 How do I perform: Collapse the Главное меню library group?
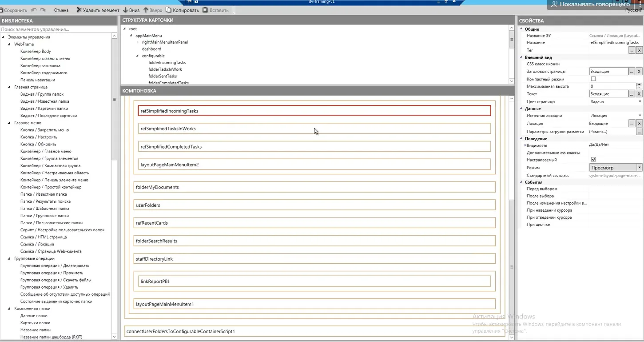pos(9,123)
